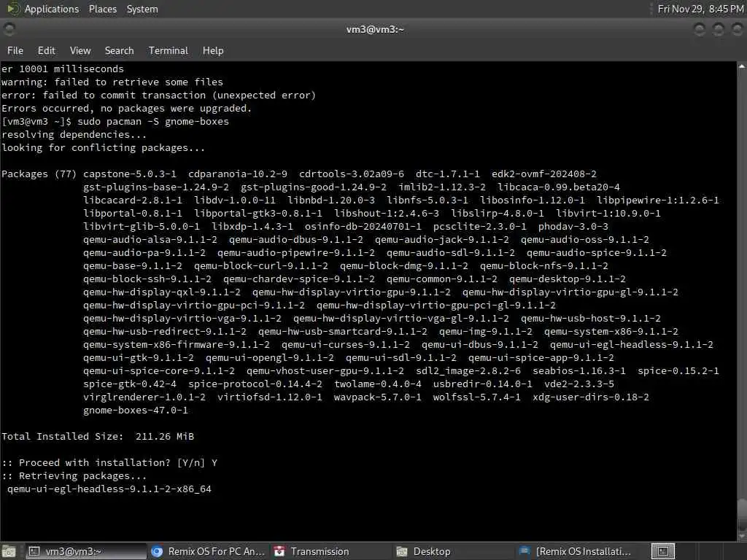The width and height of the screenshot is (747, 560).
Task: Click the 'sudo pacman -S gnome-boxes' command text
Action: point(153,122)
